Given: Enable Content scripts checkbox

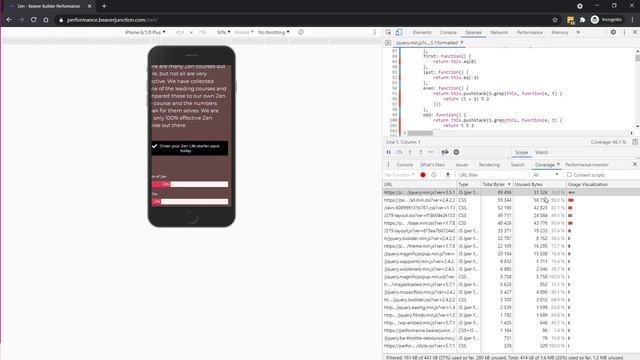Looking at the screenshot, I should (569, 175).
